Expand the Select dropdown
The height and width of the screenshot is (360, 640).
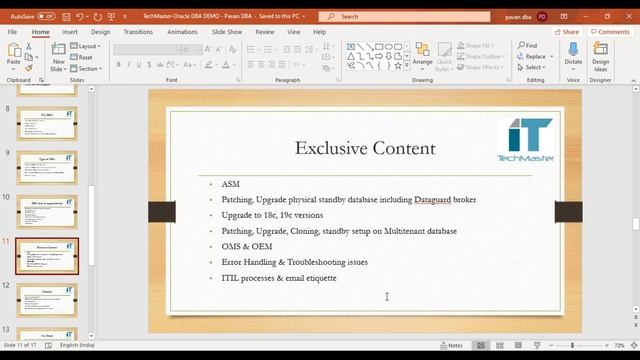coord(531,67)
